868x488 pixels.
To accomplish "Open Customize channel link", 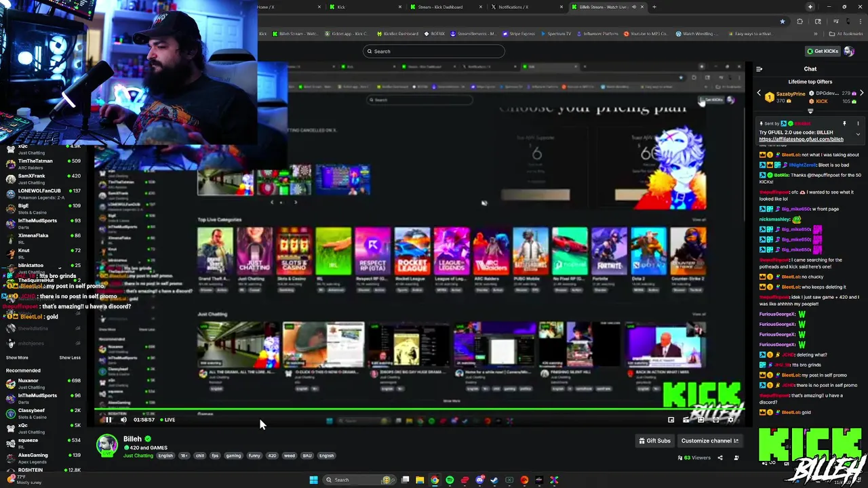I will click(x=709, y=441).
